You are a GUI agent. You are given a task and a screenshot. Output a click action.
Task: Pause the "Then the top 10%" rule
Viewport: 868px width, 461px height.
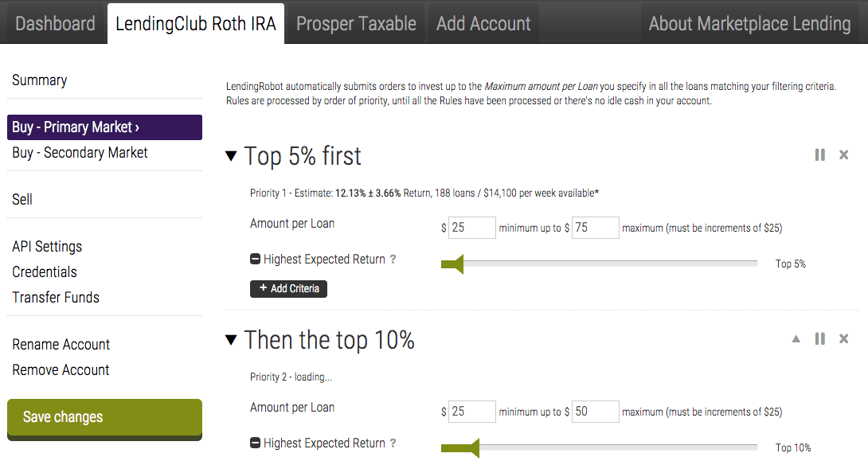[820, 339]
